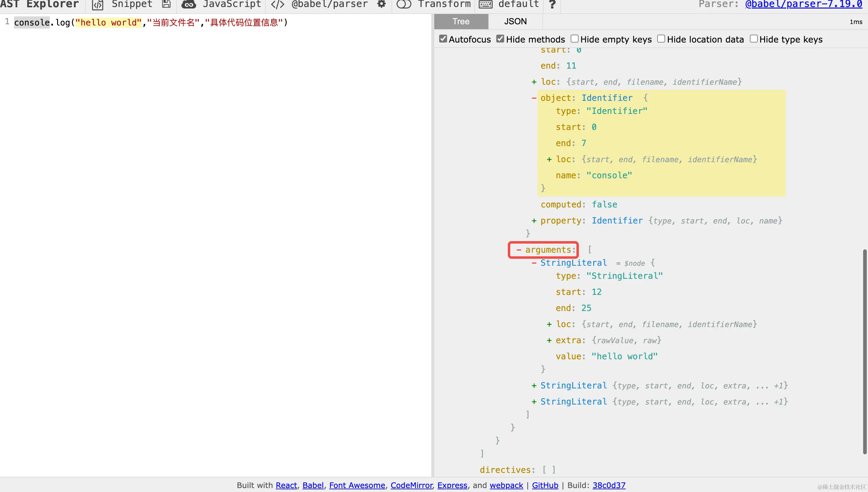Viewport: 868px width, 492px height.
Task: Open the @babel/parser-7.19.0 link
Action: pyautogui.click(x=804, y=4)
